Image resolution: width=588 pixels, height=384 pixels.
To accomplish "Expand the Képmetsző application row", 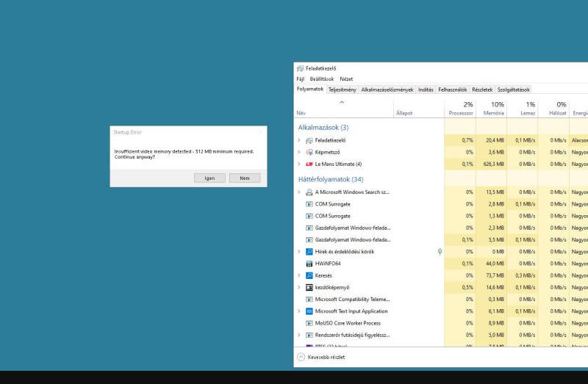I will pyautogui.click(x=299, y=152).
